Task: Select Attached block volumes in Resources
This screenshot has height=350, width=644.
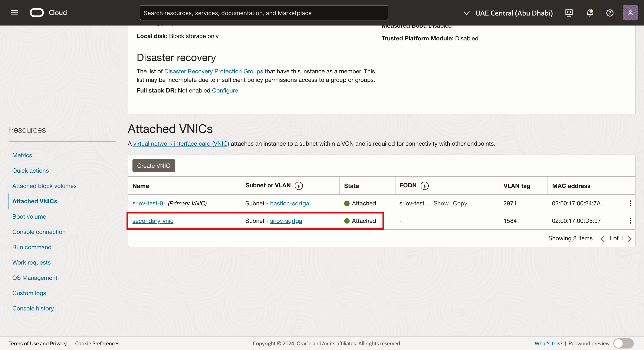Action: pyautogui.click(x=44, y=186)
